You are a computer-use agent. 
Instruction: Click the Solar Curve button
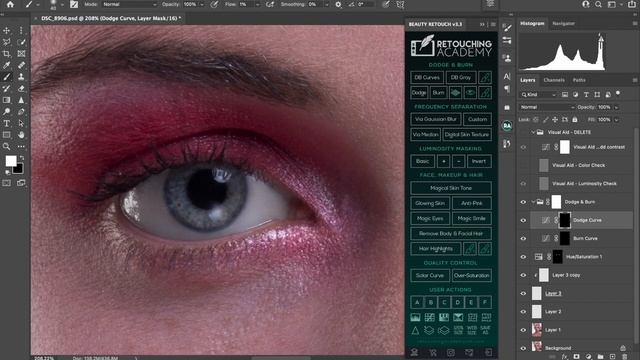[430, 276]
